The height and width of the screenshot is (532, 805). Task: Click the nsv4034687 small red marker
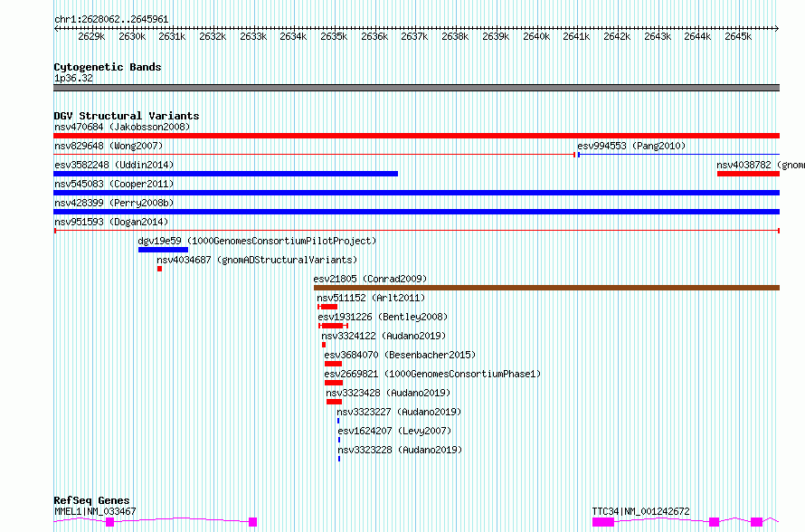tap(160, 269)
